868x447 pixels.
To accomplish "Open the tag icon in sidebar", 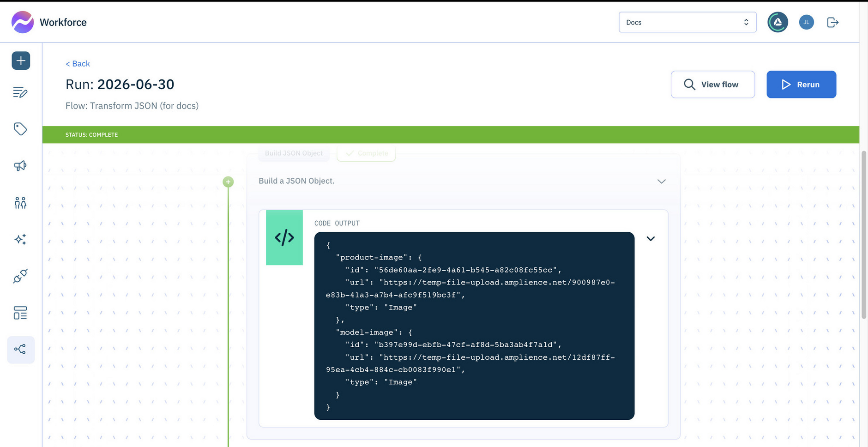I will [x=20, y=129].
